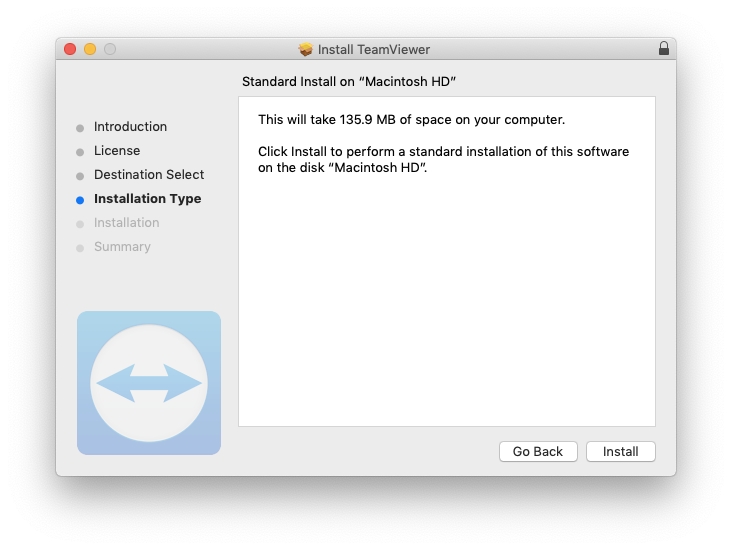The width and height of the screenshot is (732, 550).
Task: Click the gray bullet beside Introduction
Action: 80,128
